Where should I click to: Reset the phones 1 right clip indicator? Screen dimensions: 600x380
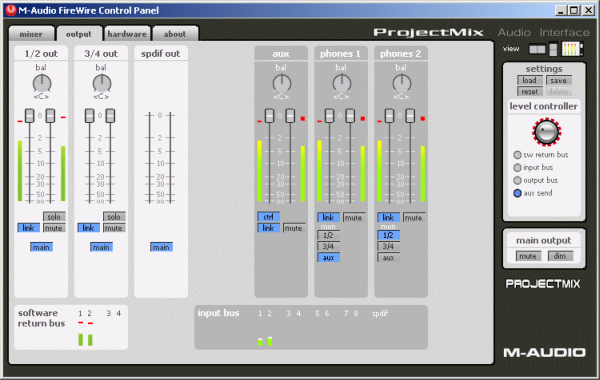point(363,119)
